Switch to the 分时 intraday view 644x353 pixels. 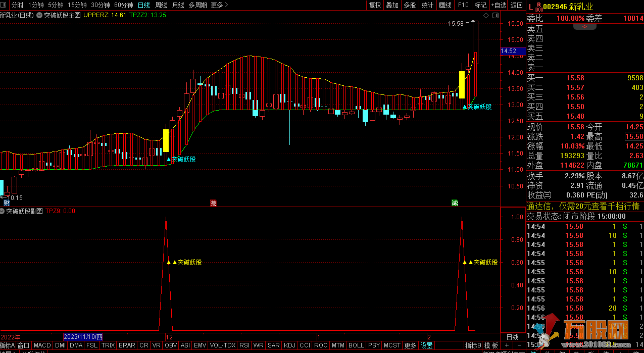pyautogui.click(x=18, y=5)
